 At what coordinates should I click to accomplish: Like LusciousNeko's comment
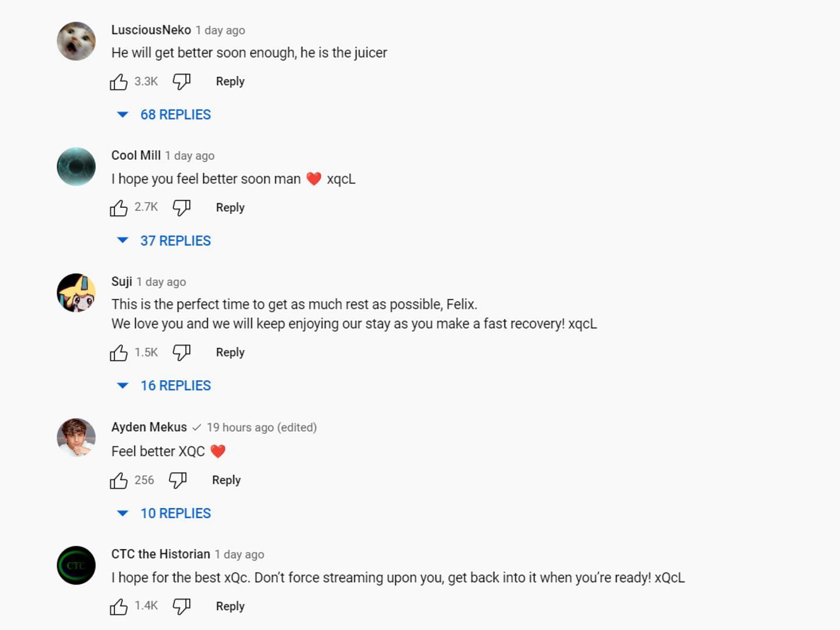pos(118,82)
